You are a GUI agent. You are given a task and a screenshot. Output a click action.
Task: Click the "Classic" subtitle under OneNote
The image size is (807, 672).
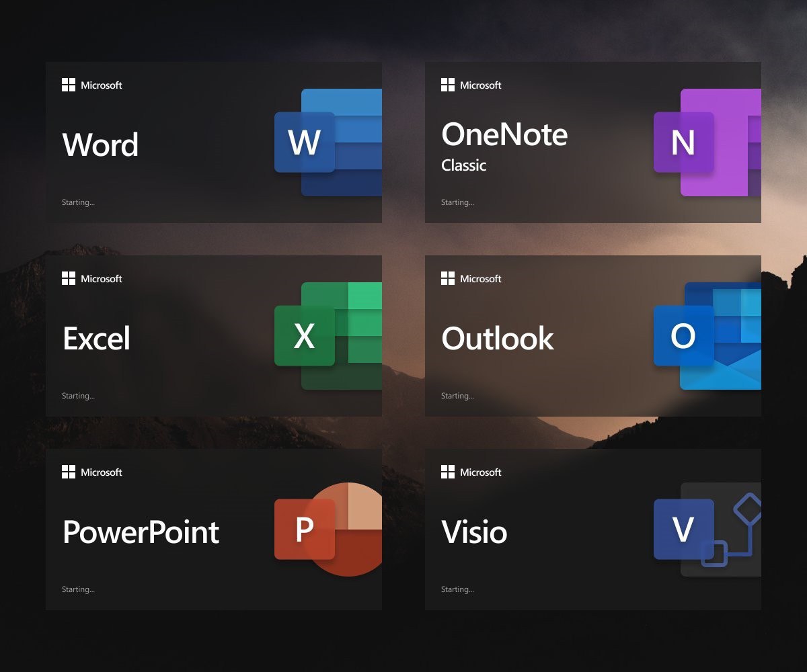[x=463, y=165]
